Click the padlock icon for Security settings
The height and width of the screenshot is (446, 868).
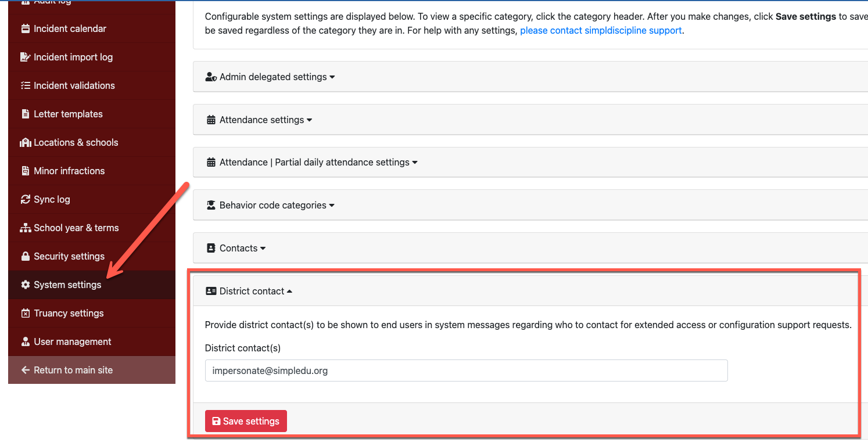coord(25,256)
